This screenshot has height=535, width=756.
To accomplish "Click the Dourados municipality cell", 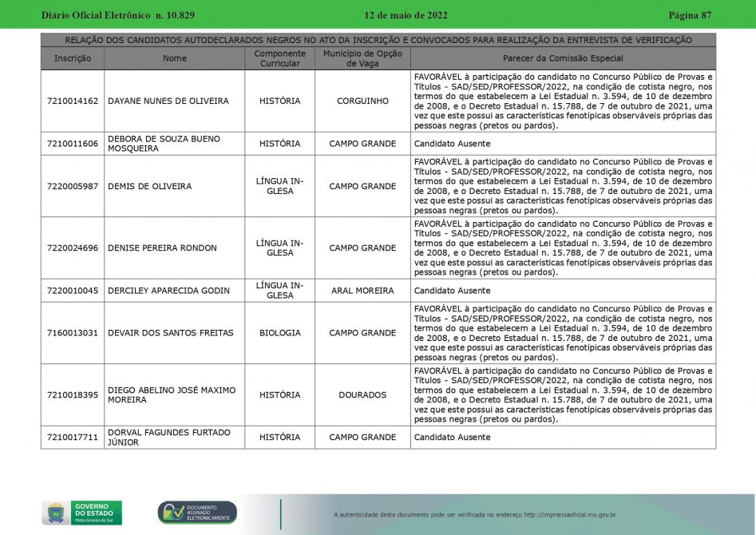I will [362, 395].
